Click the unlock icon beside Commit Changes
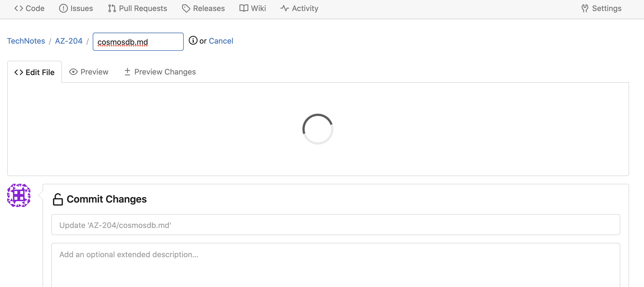Image resolution: width=644 pixels, height=287 pixels. 58,199
